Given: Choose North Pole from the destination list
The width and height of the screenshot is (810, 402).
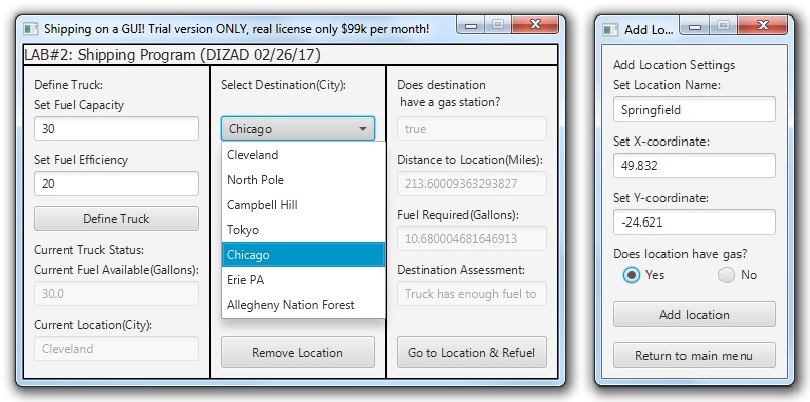Looking at the screenshot, I should [303, 180].
